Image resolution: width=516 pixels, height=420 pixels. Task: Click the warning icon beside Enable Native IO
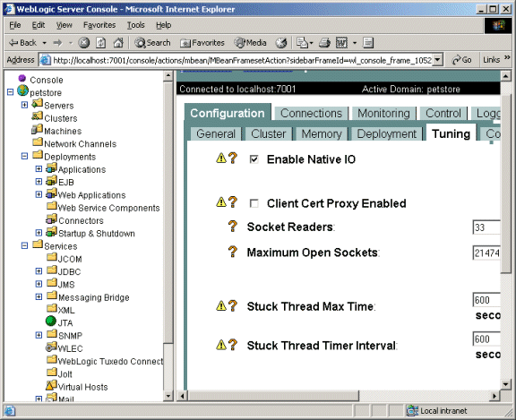pos(221,159)
